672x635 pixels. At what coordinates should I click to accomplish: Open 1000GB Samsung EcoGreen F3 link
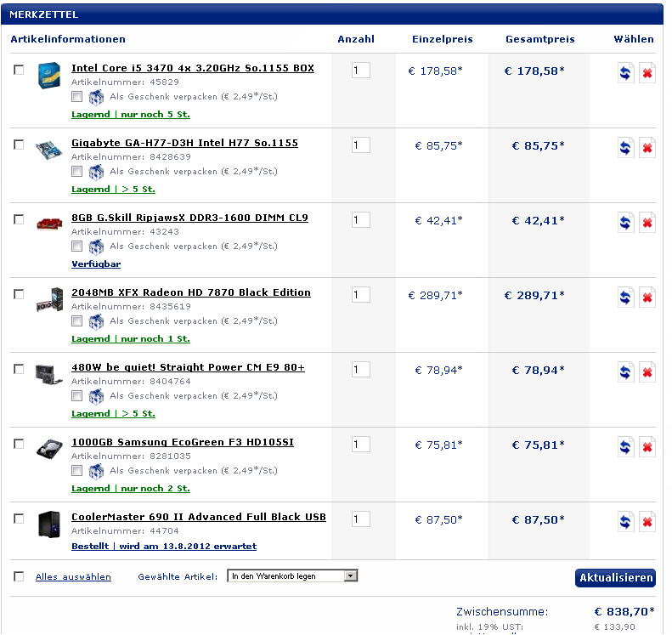point(183,442)
